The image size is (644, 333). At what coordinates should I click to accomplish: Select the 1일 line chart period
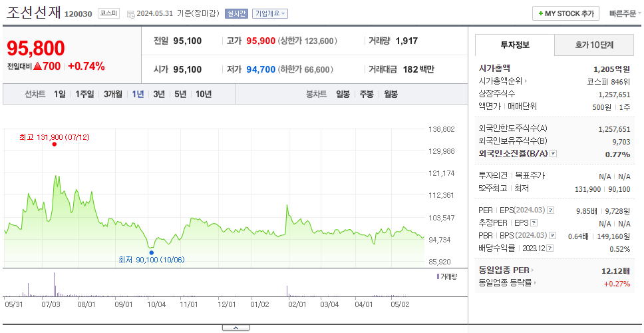point(60,94)
